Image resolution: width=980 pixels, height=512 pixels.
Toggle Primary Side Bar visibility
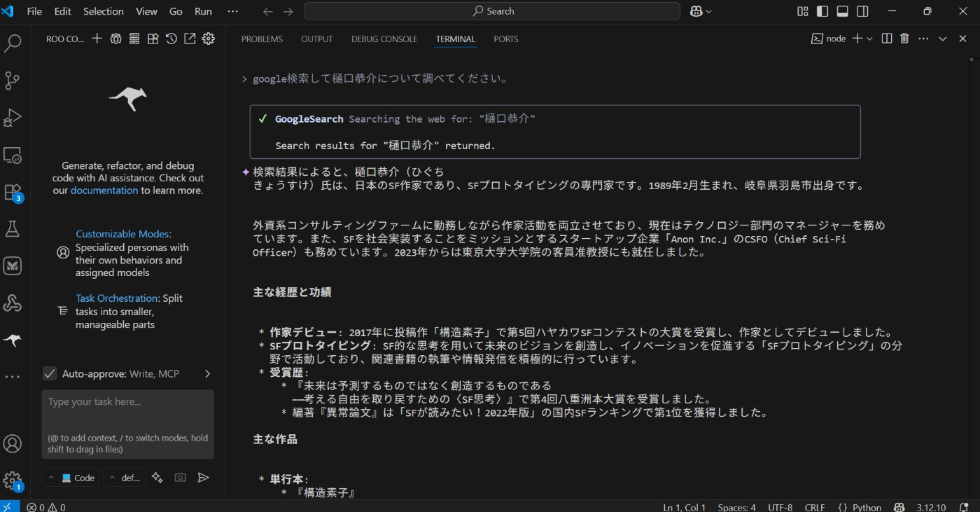coord(822,11)
